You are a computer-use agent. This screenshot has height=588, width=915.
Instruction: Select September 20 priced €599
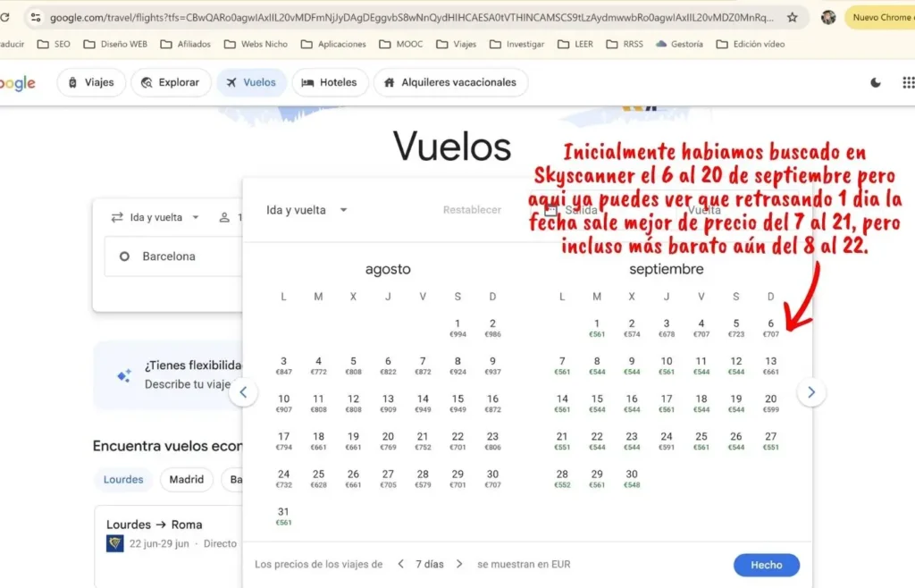tap(771, 404)
